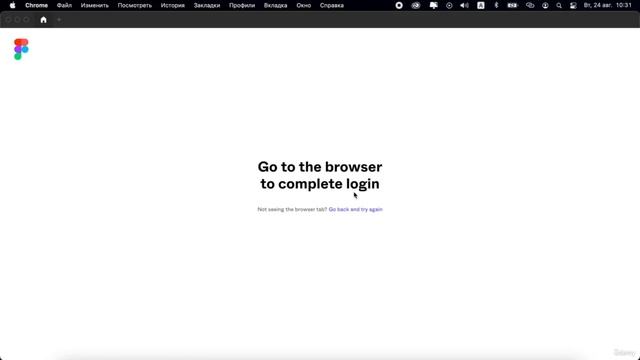640x360 pixels.
Task: Open the История menu
Action: click(x=173, y=5)
